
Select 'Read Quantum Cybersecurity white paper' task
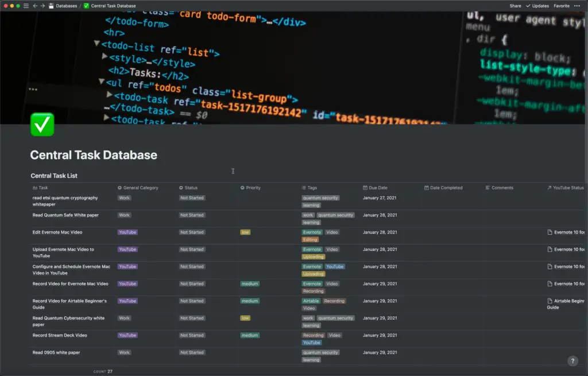click(68, 321)
